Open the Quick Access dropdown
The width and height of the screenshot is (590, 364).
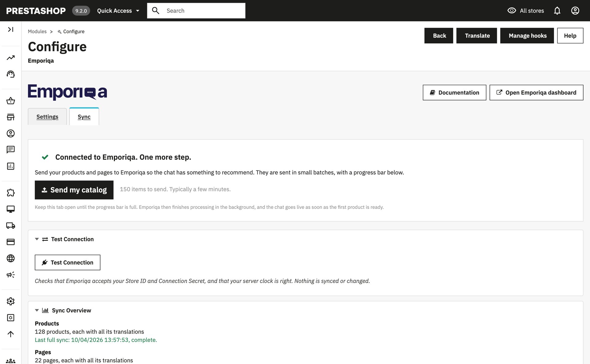point(118,11)
